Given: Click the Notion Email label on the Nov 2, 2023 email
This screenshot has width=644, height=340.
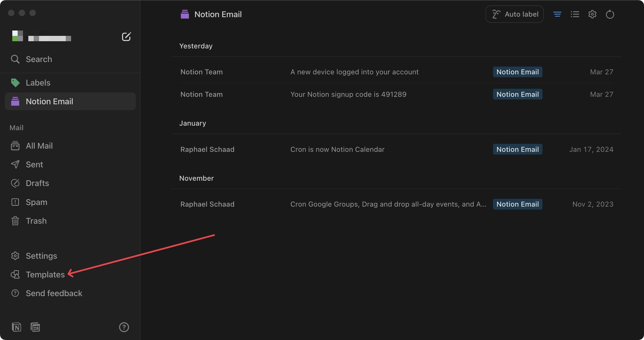Looking at the screenshot, I should 517,204.
